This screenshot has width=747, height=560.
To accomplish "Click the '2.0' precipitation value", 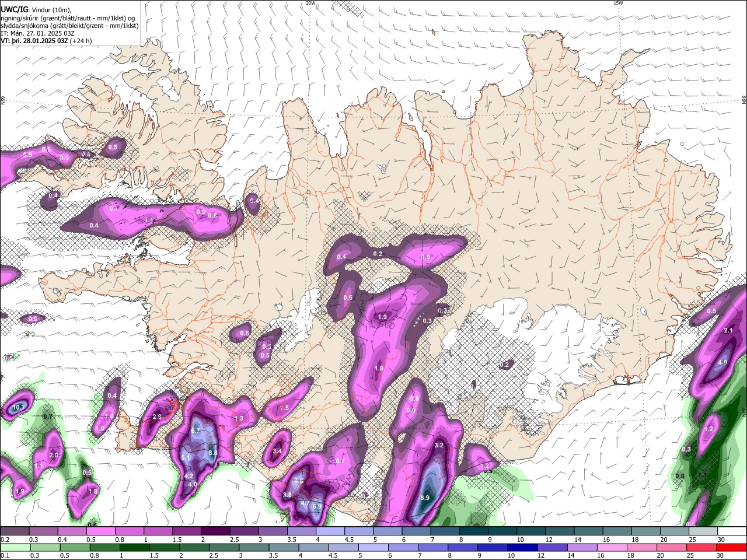I will pos(54,455).
